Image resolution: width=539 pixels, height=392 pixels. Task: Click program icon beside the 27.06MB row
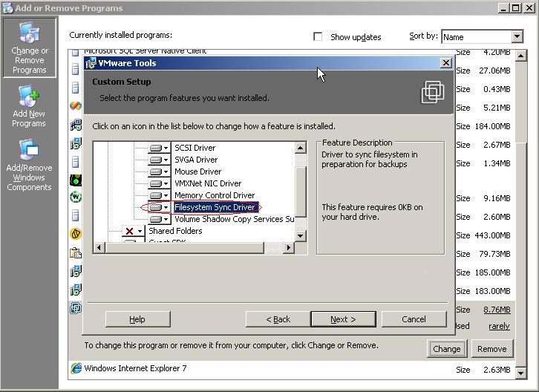pyautogui.click(x=76, y=69)
